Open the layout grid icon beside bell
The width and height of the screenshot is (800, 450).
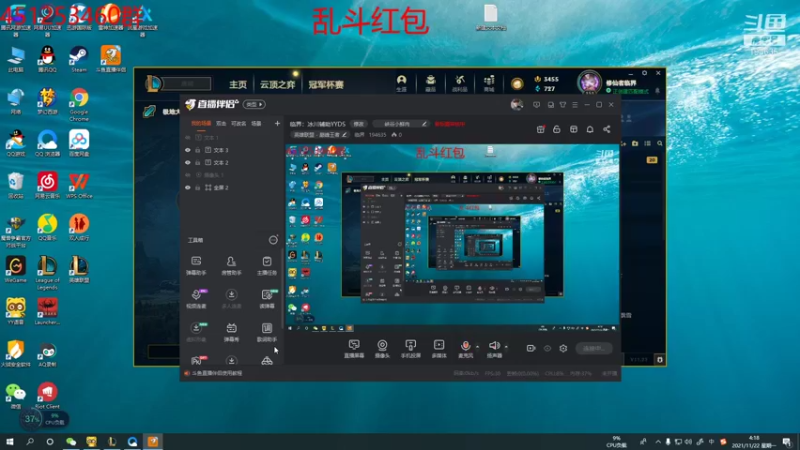click(573, 130)
